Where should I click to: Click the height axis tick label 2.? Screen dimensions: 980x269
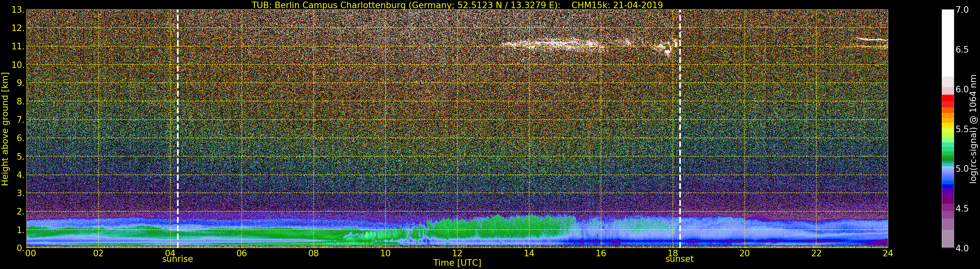pos(21,211)
